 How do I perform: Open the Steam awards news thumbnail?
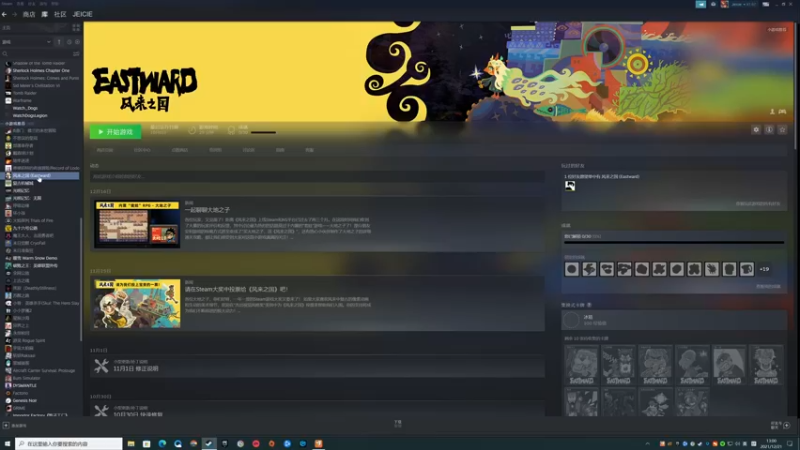point(137,304)
